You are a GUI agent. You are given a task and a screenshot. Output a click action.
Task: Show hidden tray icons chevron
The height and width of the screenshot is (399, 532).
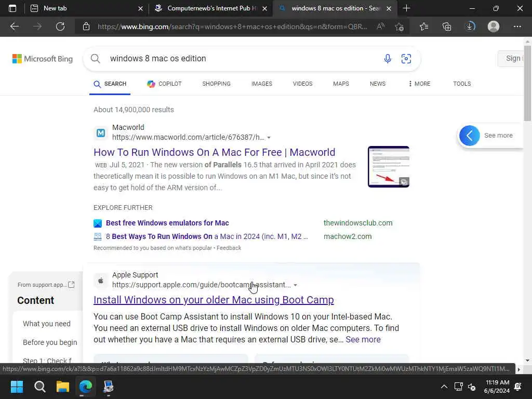pos(444,387)
